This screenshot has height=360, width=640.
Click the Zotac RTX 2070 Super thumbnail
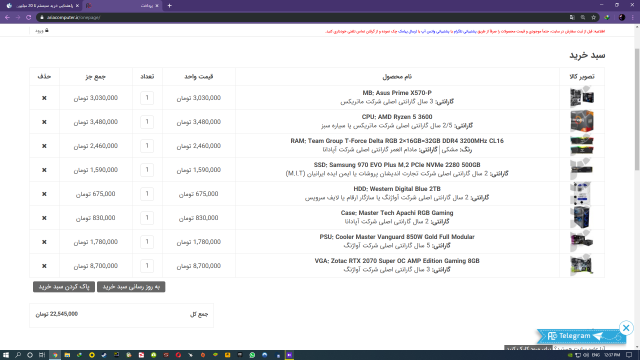[582, 266]
